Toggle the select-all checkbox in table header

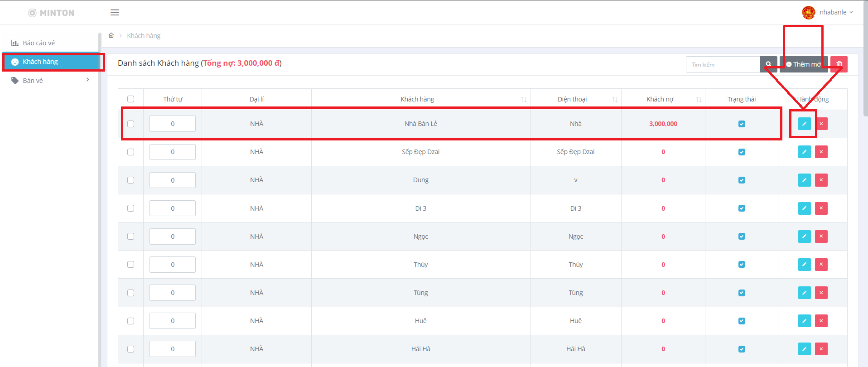(131, 99)
